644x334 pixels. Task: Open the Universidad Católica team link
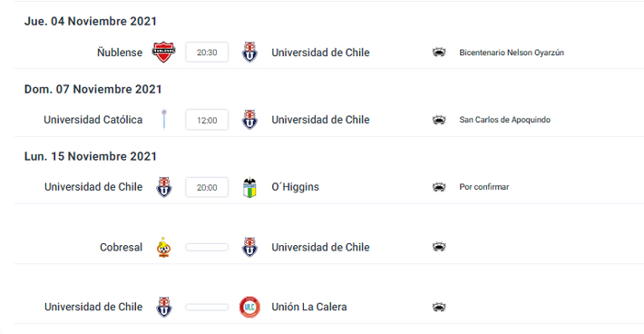coord(93,120)
